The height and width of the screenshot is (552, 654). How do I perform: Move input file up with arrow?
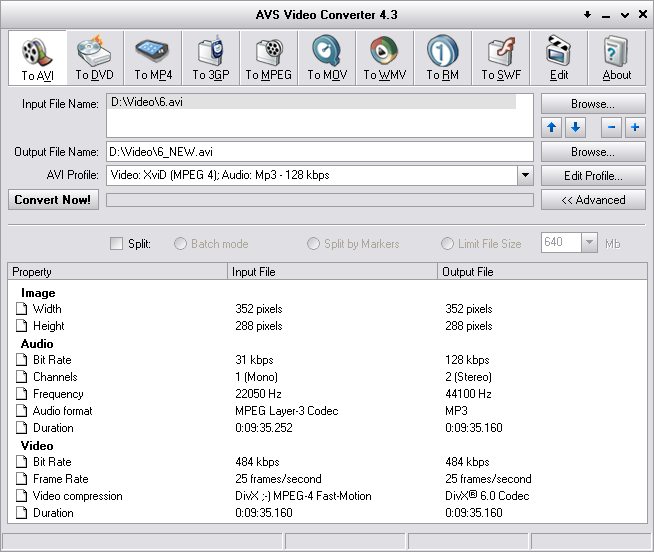click(552, 128)
